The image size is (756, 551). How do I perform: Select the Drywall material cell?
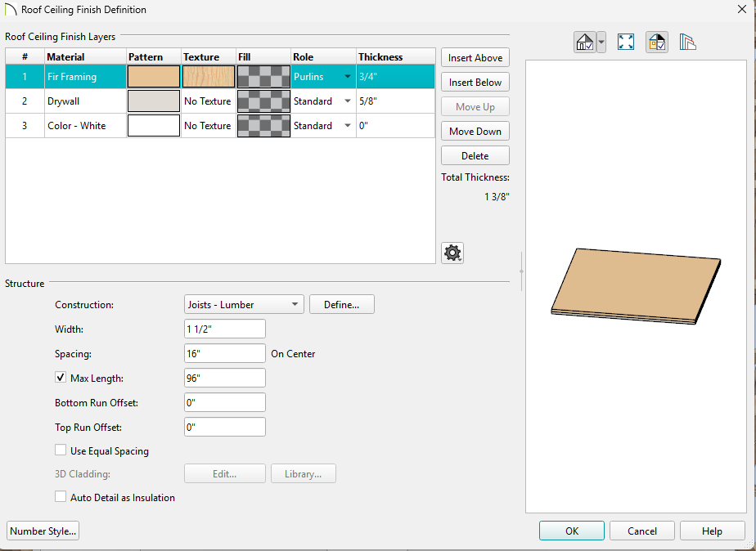coord(85,101)
